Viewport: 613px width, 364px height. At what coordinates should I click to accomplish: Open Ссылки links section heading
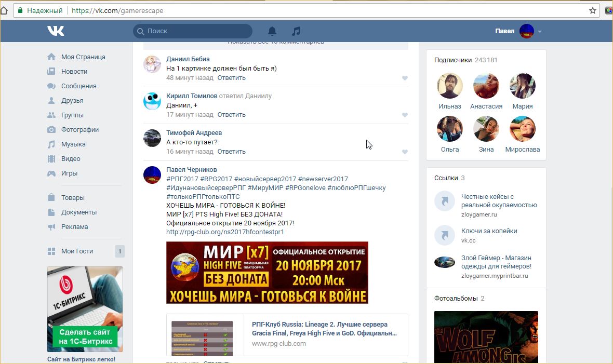tap(446, 178)
